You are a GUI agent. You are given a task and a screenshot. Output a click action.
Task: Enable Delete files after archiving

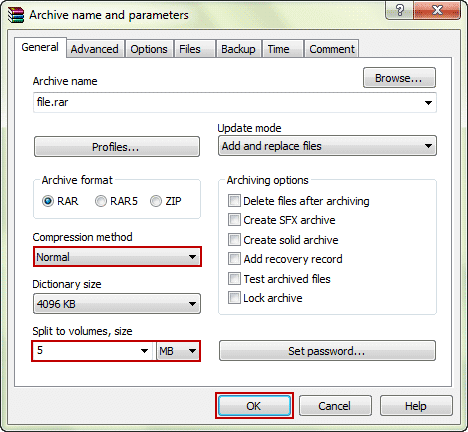[234, 201]
